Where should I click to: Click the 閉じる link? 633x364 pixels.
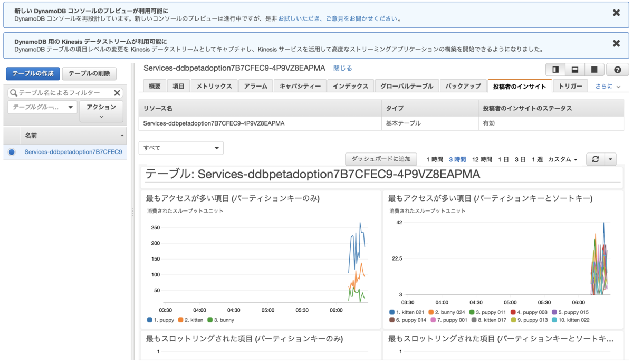pyautogui.click(x=342, y=69)
